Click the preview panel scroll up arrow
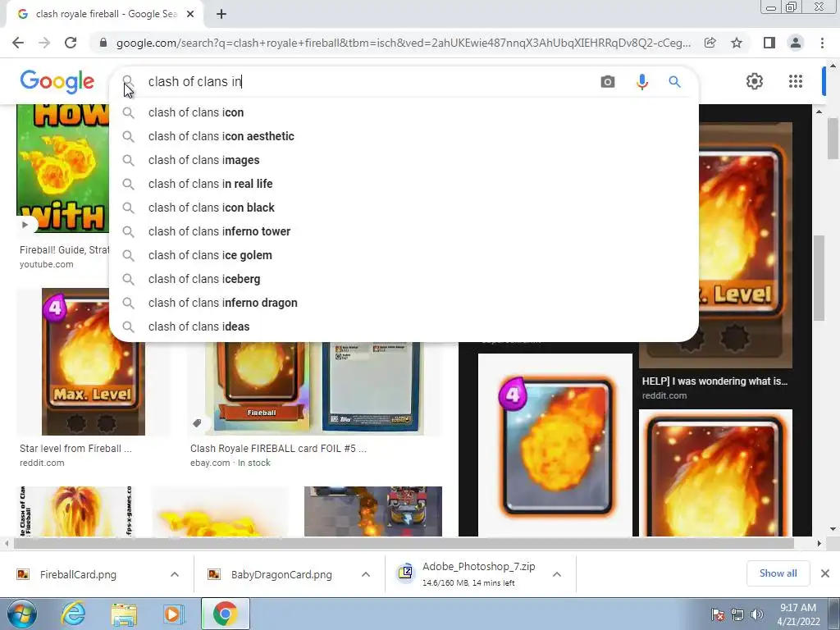Screen dimensions: 840x630 (x=819, y=112)
